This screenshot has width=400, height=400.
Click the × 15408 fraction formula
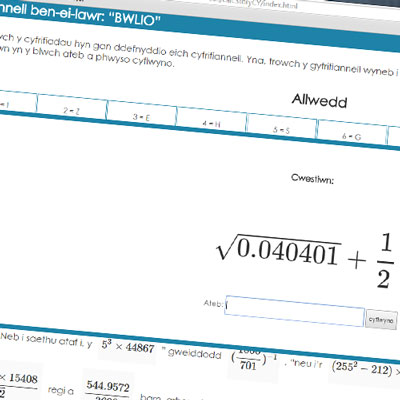pos(19,383)
